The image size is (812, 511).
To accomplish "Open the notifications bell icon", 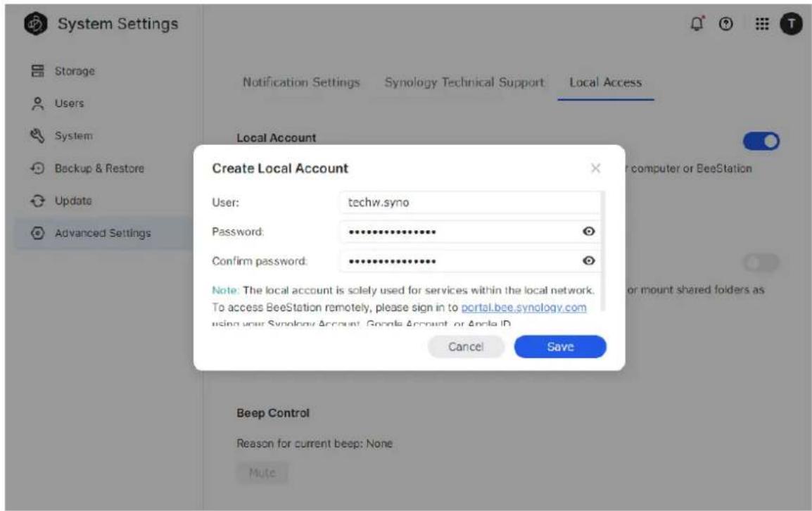I will pos(697,23).
